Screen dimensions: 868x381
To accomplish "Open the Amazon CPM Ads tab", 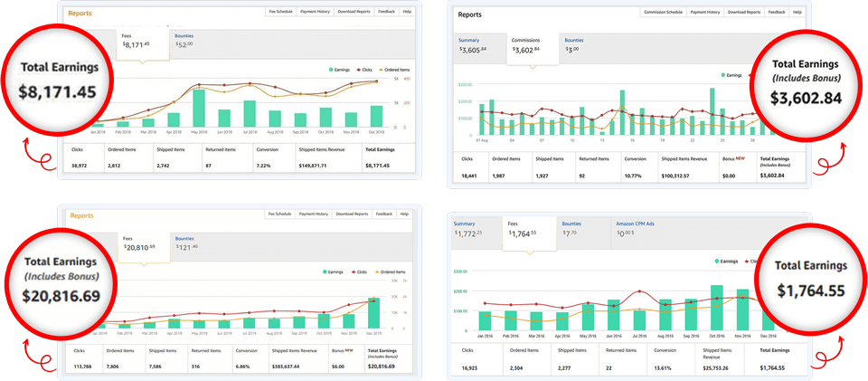I will pyautogui.click(x=635, y=228).
